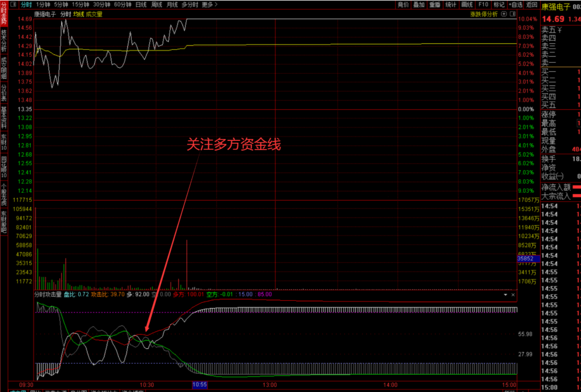The width and height of the screenshot is (581, 392).
Task: Add stock via +自选 button
Action: point(516,4)
